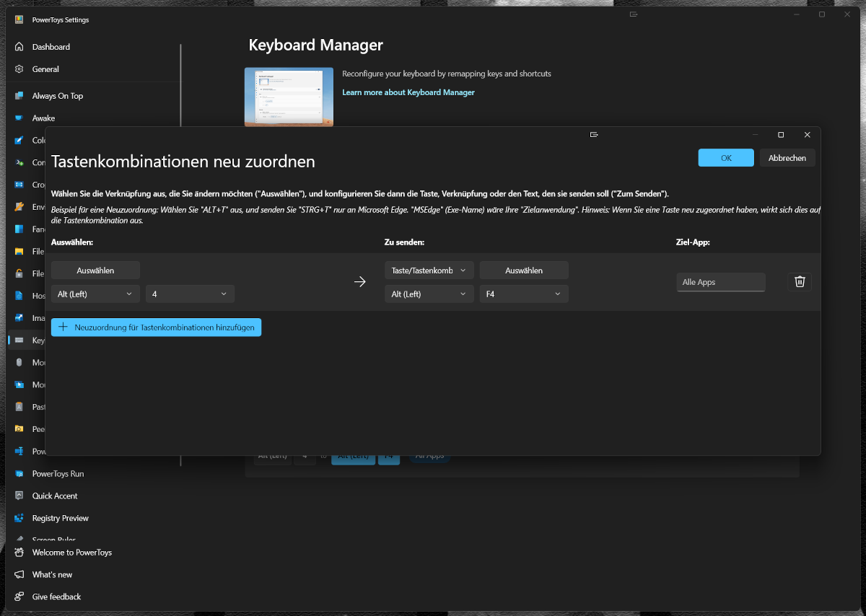Screen dimensions: 866x616
Task: Expand the target Alt (Left) modifier dropdown
Action: click(x=429, y=294)
